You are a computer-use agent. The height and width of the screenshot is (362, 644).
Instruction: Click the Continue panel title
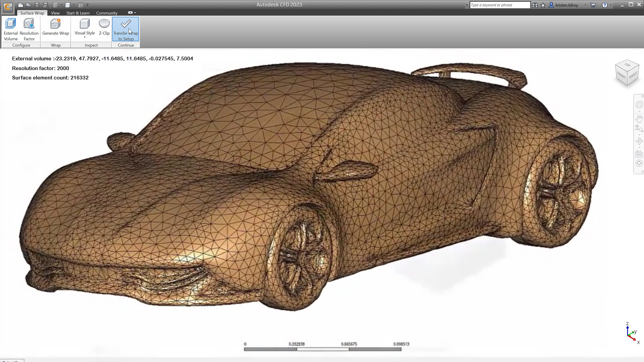coord(126,45)
